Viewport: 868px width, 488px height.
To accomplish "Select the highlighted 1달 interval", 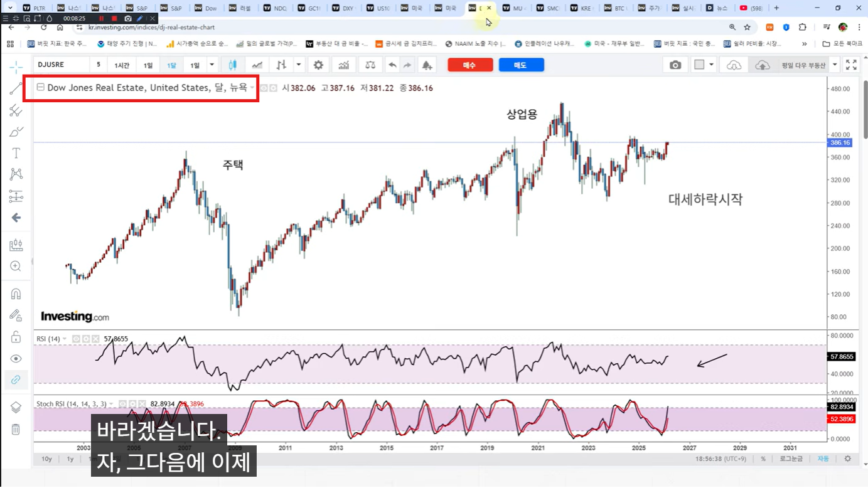I will (171, 65).
